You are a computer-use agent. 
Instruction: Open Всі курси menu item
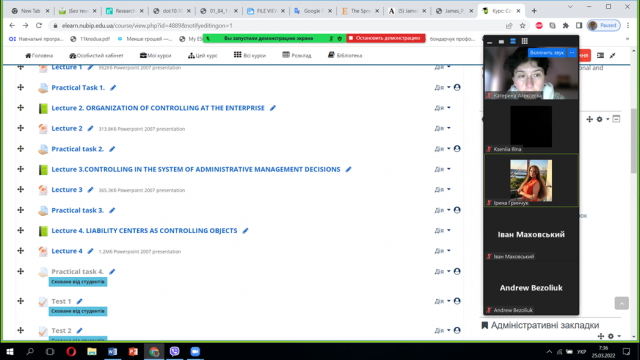click(250, 56)
